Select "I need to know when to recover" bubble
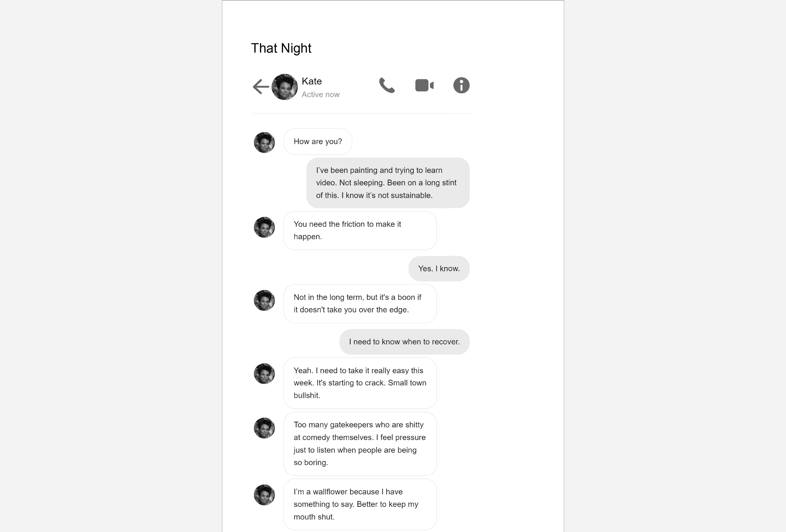The height and width of the screenshot is (532, 786). tap(404, 342)
